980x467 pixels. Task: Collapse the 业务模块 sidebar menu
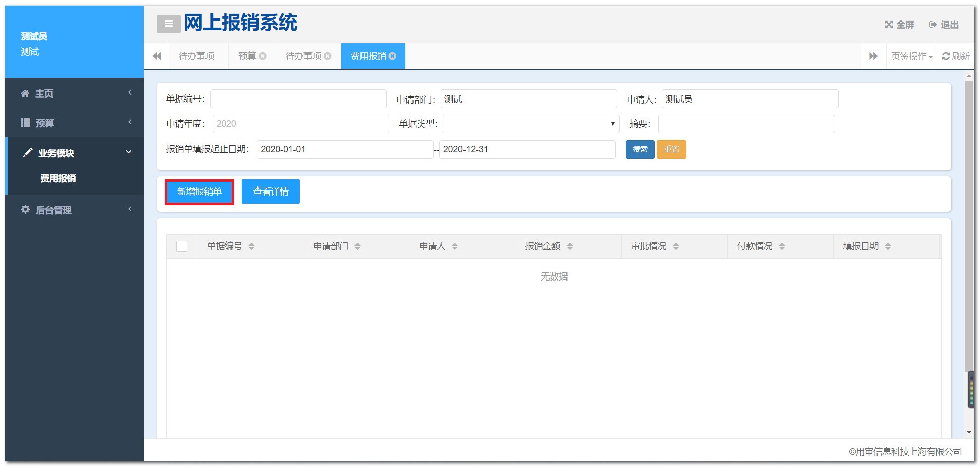coord(75,153)
